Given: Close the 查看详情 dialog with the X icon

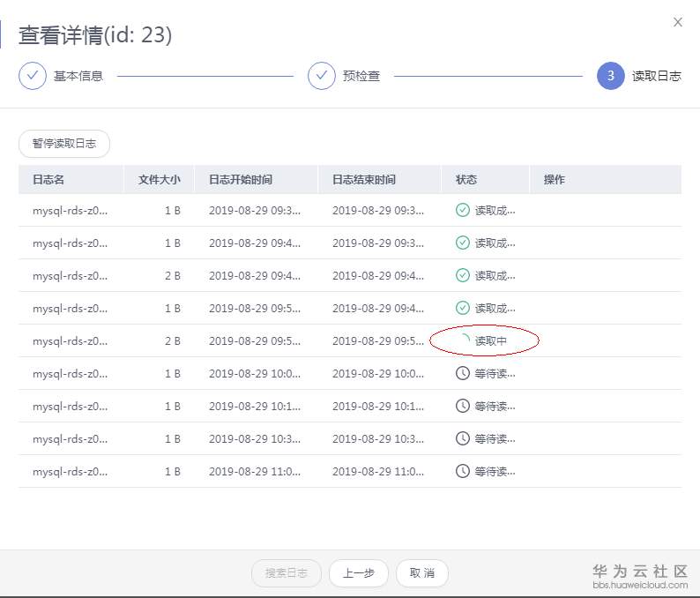Looking at the screenshot, I should point(678,22).
